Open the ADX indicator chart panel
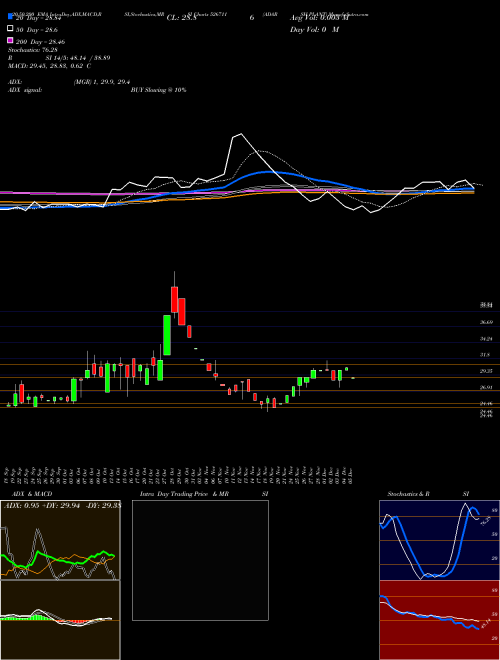 [x=60, y=540]
